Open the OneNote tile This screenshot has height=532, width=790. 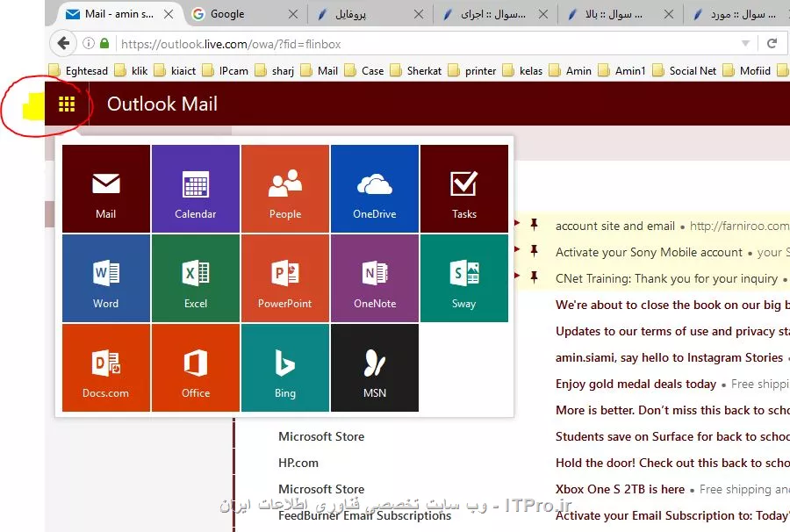coord(374,278)
